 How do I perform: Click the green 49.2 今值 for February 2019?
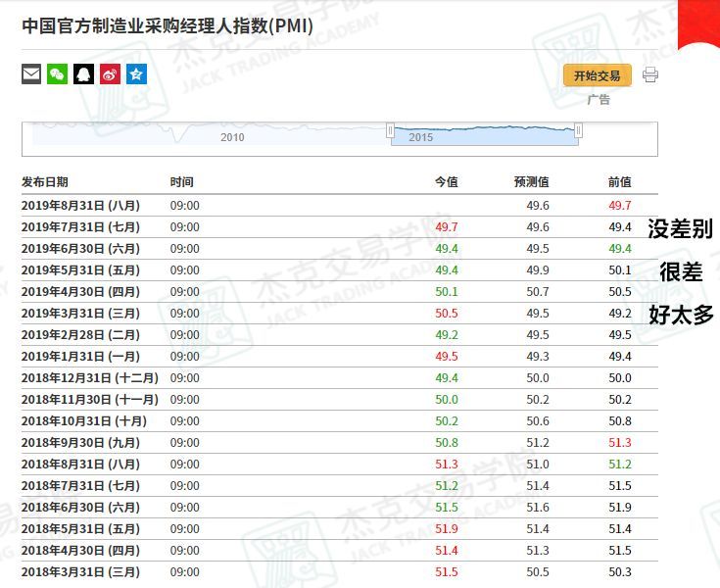point(447,335)
